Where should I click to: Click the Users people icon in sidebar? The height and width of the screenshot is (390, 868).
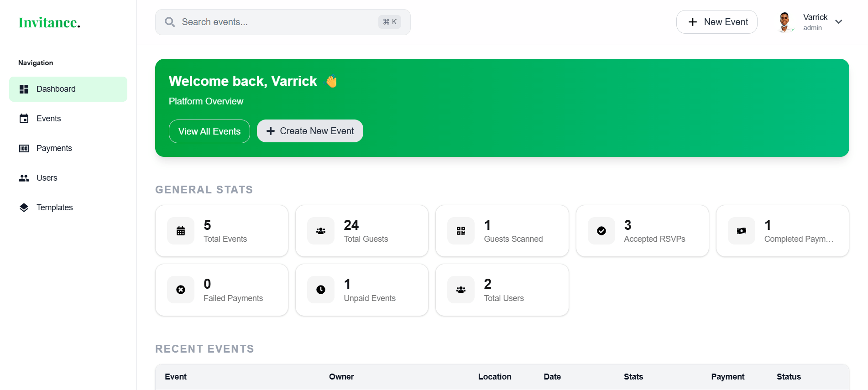(24, 178)
